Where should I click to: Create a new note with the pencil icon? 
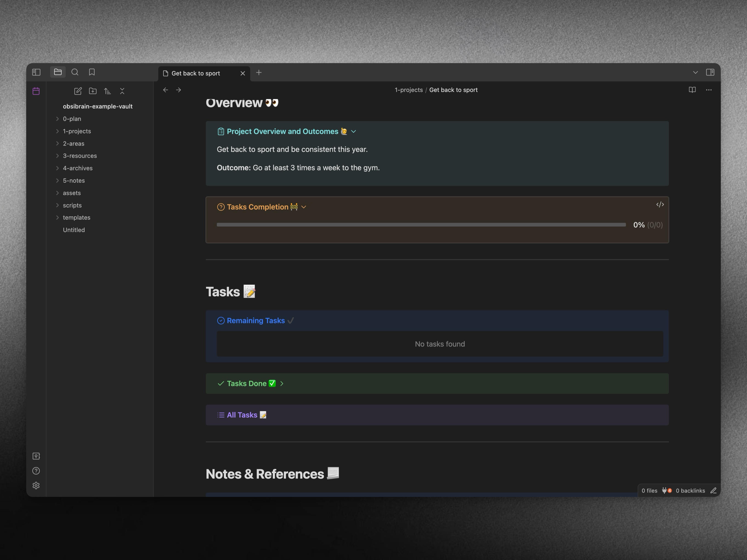click(x=78, y=91)
